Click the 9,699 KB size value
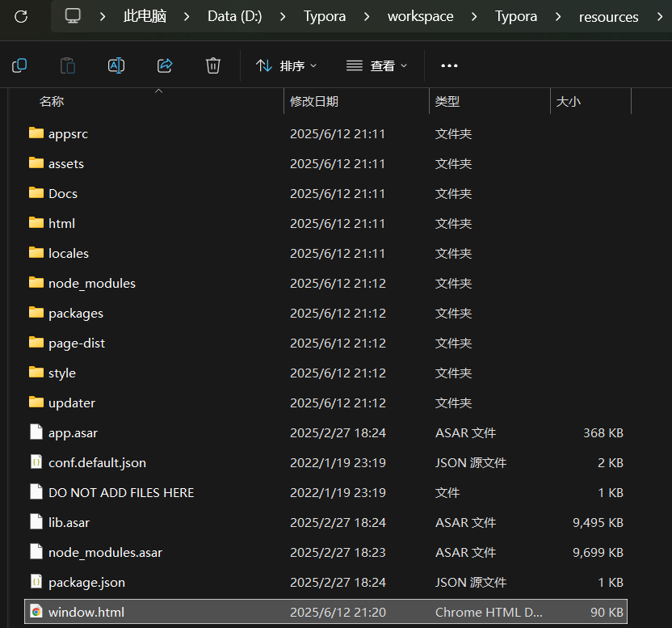Viewport: 672px width, 628px height. point(598,553)
